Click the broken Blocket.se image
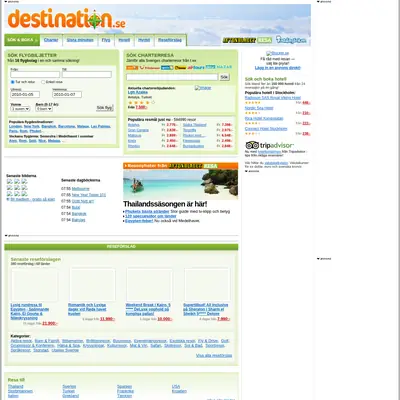 coord(277,53)
